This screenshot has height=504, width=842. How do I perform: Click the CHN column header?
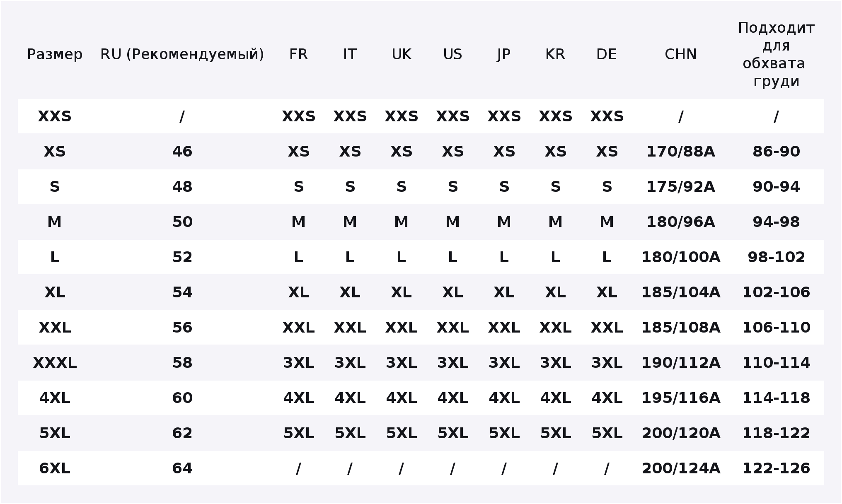pyautogui.click(x=681, y=54)
